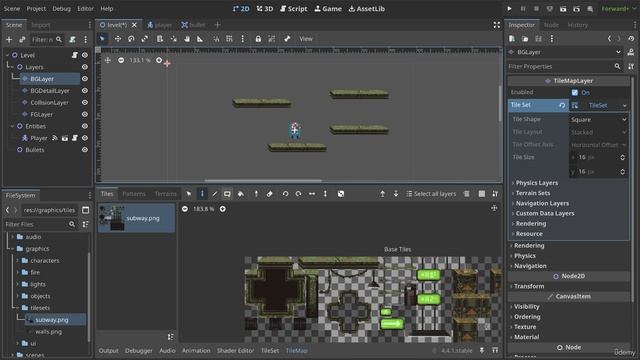
Task: Select the tilemap Eraser tool
Action: [269, 194]
